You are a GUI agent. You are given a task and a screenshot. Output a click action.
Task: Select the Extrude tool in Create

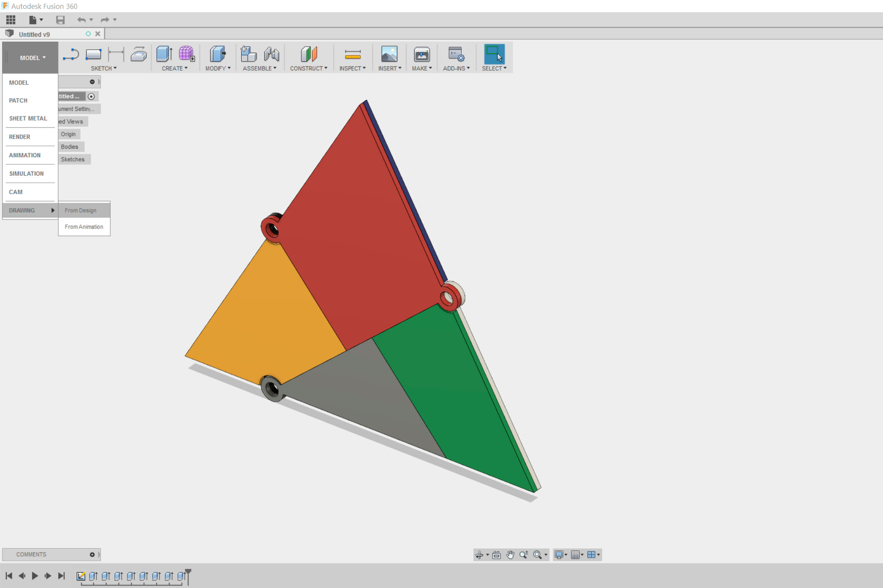coord(164,54)
